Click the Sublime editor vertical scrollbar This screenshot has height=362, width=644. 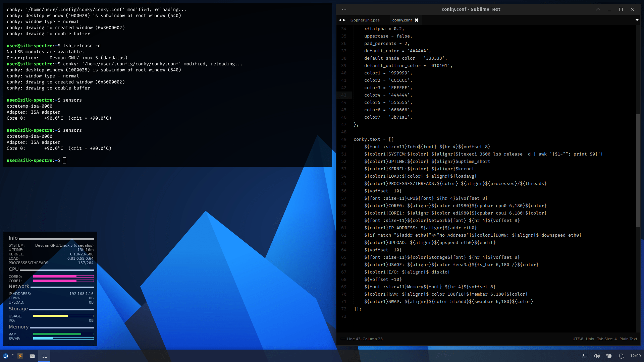638,170
